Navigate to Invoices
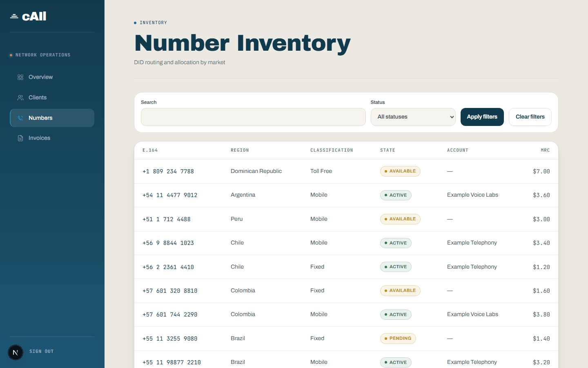Image resolution: width=588 pixels, height=368 pixels. (x=52, y=138)
